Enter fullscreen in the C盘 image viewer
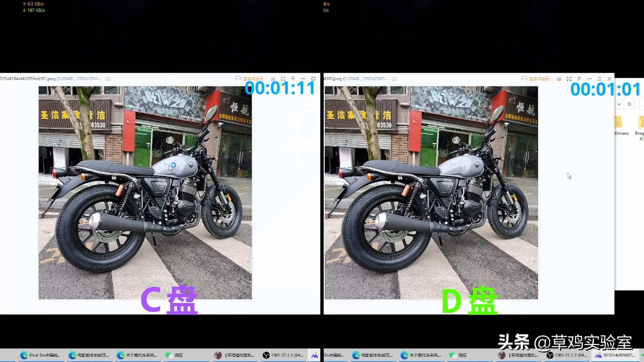Viewport: 644px width, 362px height. coord(283,79)
